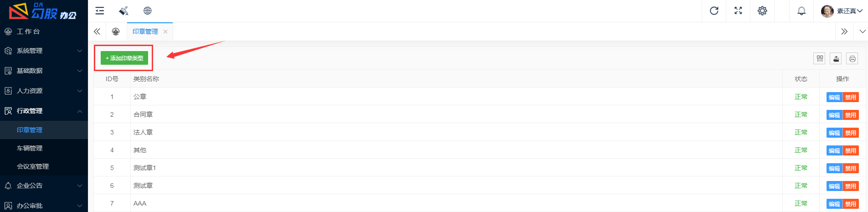This screenshot has height=212, width=868.
Task: Open the column filter grid icon
Action: (820, 58)
